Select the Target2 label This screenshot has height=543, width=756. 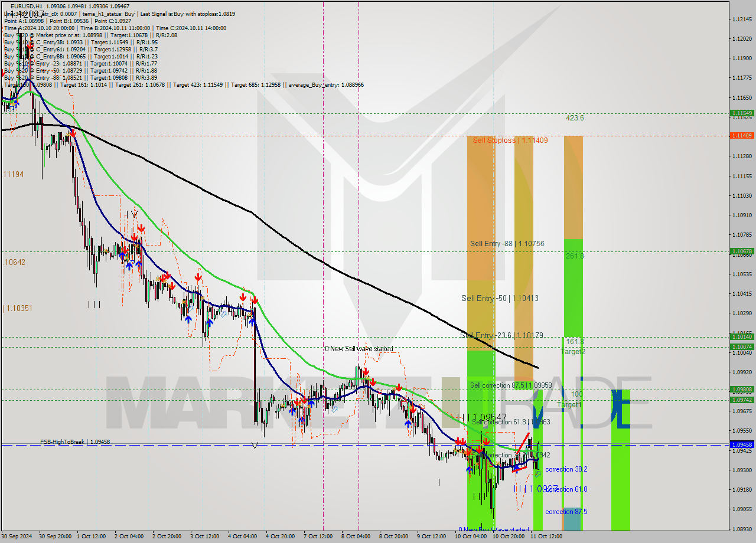coord(573,352)
